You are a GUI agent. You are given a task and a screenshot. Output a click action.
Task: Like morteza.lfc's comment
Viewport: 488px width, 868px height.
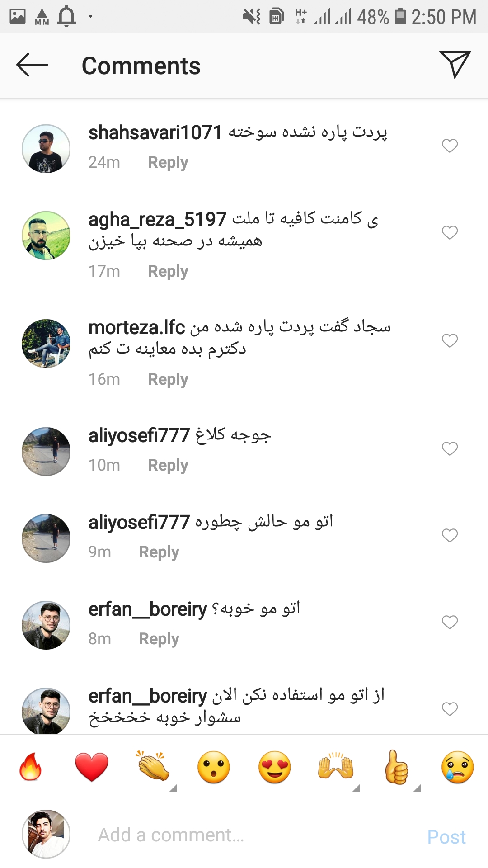click(450, 340)
